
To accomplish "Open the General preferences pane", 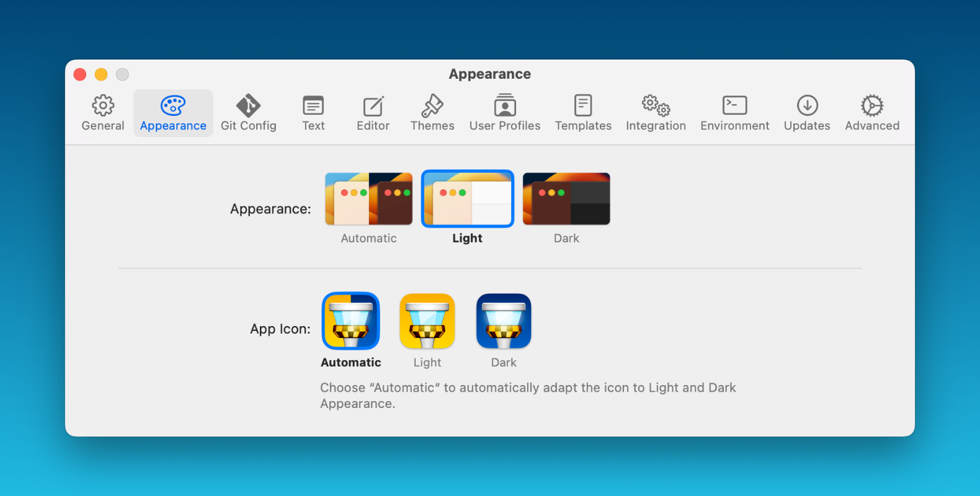I will (103, 113).
